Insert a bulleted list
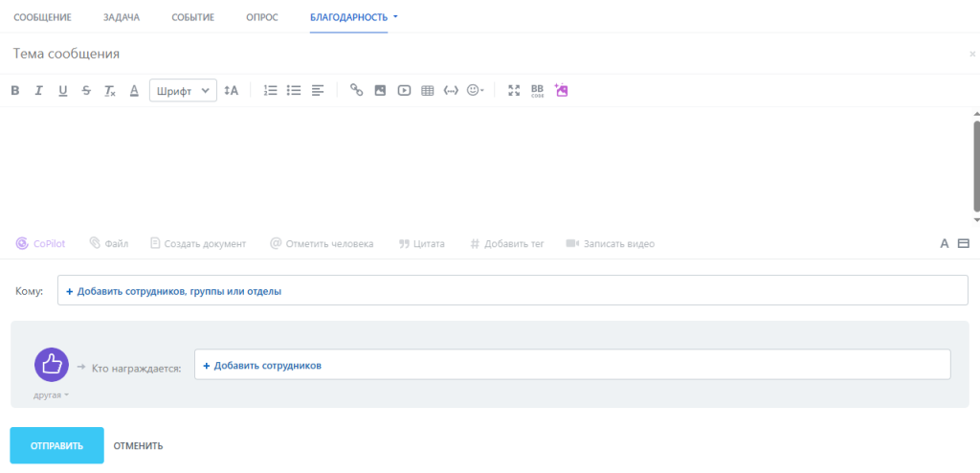980x473 pixels. tap(294, 91)
